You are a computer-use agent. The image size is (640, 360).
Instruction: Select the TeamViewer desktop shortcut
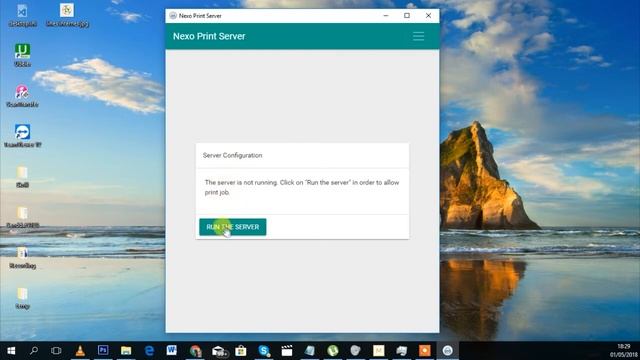click(22, 136)
